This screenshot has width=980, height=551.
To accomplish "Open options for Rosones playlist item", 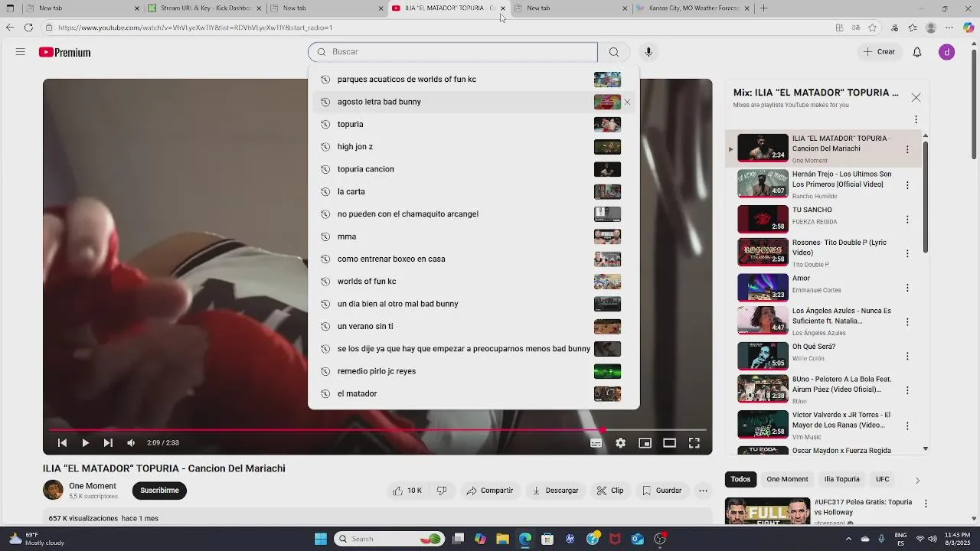I will pos(907,253).
